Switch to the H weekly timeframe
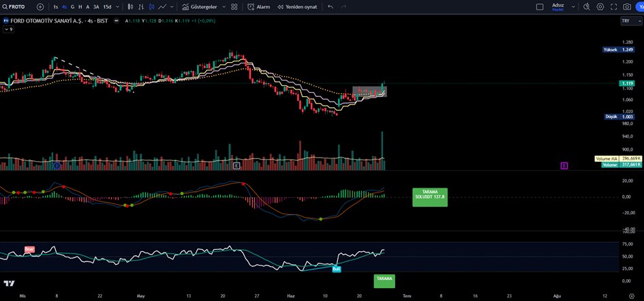The image size is (644, 301). click(x=80, y=7)
